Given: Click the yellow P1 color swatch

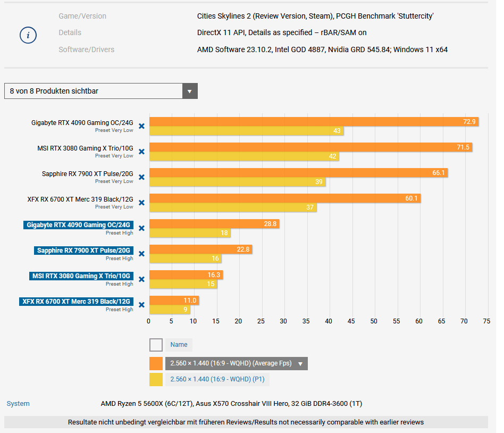Looking at the screenshot, I should [x=156, y=380].
